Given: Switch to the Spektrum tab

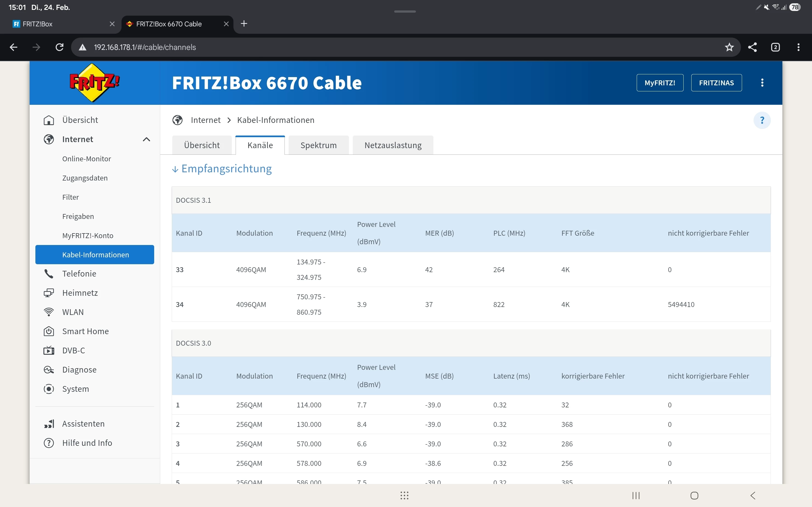Looking at the screenshot, I should click(x=318, y=145).
